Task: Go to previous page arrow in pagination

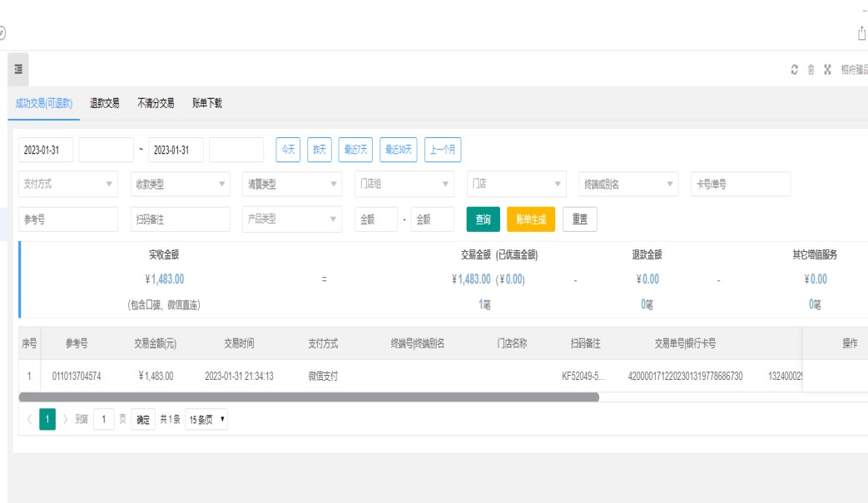Action: (x=30, y=420)
